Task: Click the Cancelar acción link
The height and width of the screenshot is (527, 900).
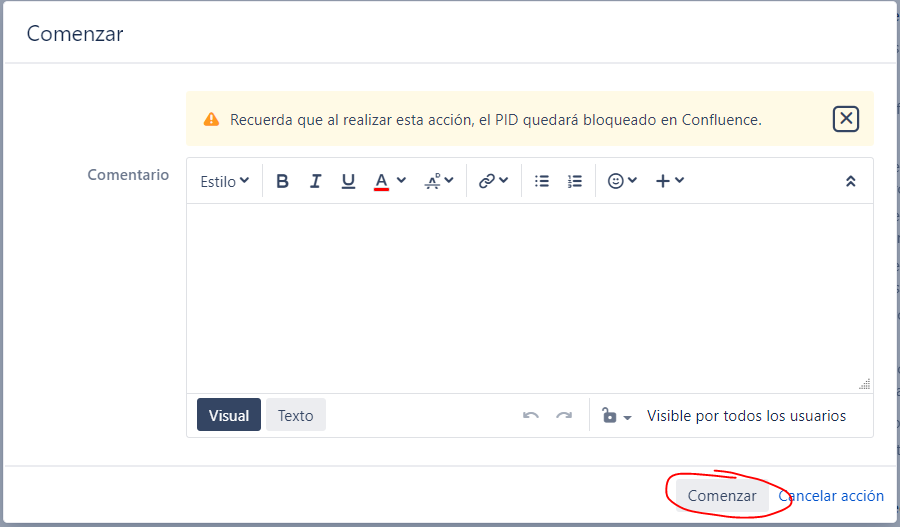Action: click(831, 495)
